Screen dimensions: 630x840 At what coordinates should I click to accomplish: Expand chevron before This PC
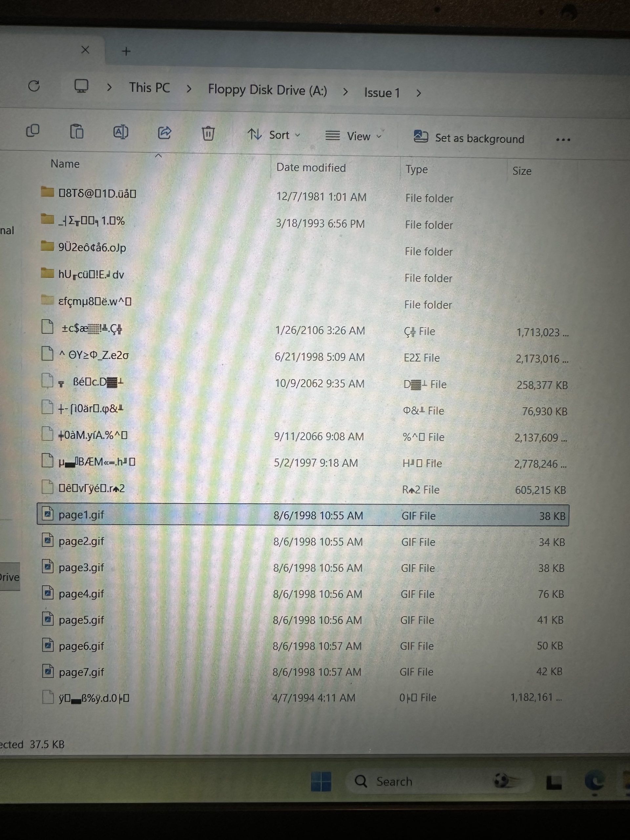109,88
